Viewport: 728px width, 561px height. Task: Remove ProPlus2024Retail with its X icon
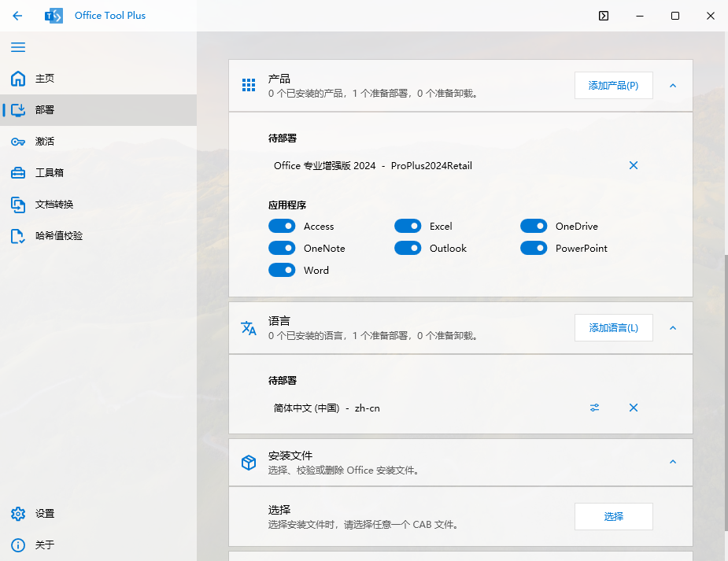(634, 165)
